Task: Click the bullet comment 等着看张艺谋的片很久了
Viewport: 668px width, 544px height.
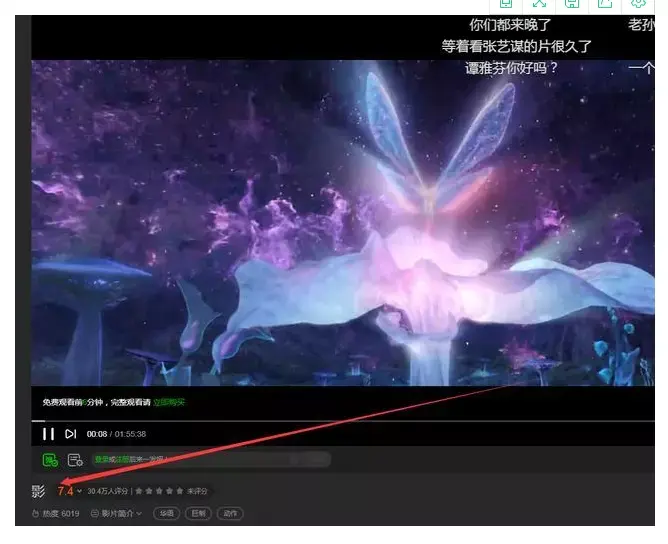Action: point(516,46)
